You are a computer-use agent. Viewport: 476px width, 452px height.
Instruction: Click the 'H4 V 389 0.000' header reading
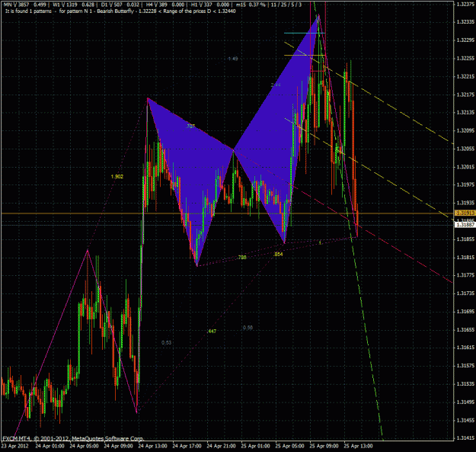click(x=165, y=5)
